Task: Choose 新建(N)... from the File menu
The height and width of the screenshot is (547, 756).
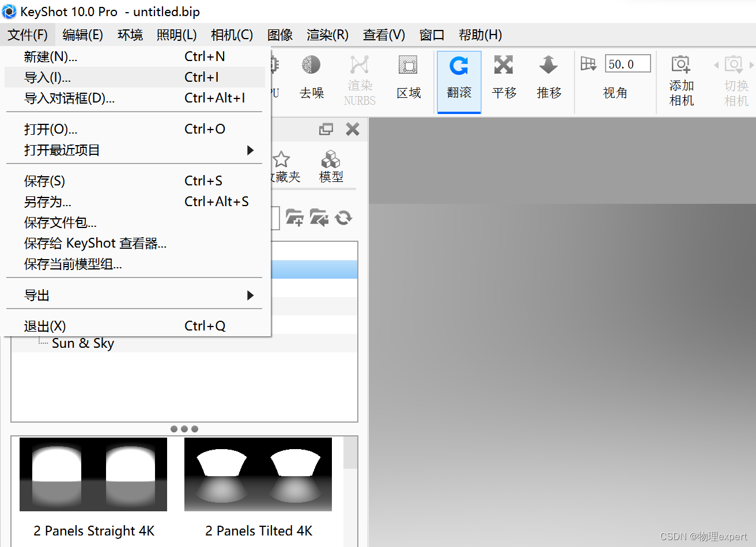Action: pos(134,56)
